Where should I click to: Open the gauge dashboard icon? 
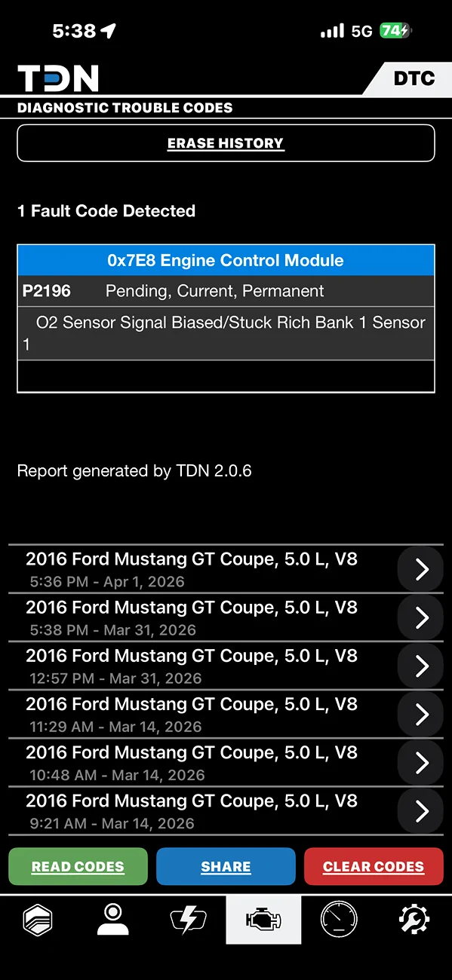(x=339, y=920)
